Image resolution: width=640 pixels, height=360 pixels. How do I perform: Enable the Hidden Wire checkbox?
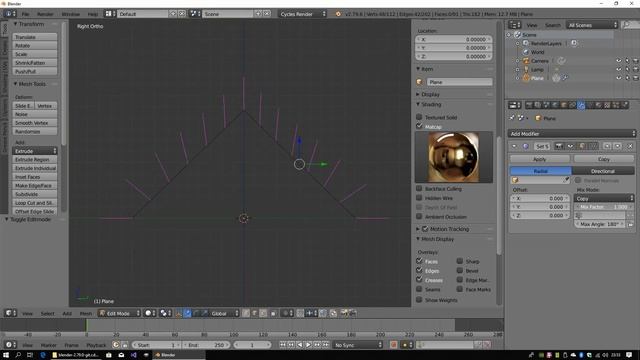click(x=419, y=198)
